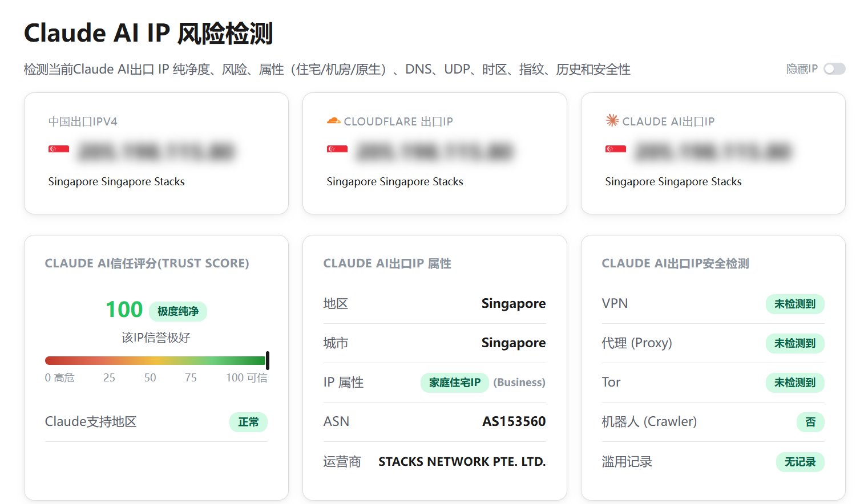Click the Claude支持地区 label
Image resolution: width=856 pixels, height=504 pixels.
[x=91, y=421]
